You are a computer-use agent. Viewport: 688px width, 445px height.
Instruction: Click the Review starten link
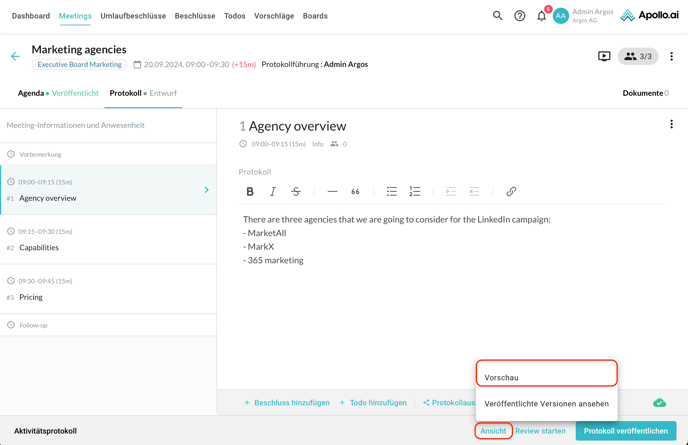[540, 431]
